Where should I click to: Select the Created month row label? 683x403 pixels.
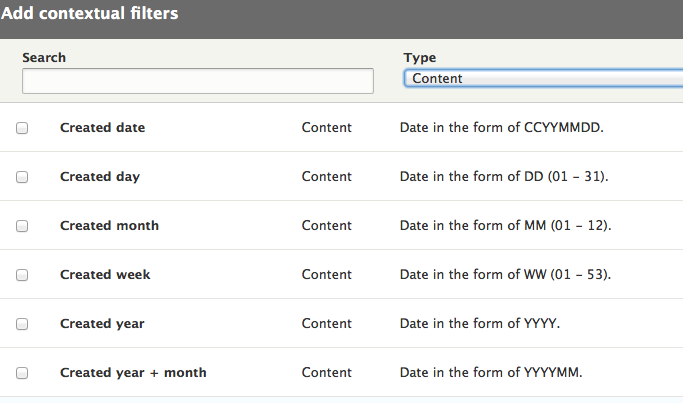point(109,226)
